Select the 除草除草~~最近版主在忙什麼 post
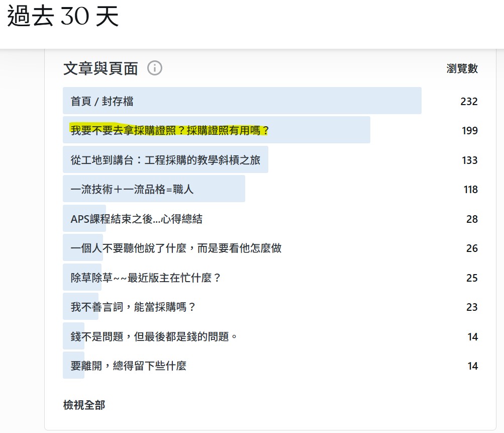Image resolution: width=504 pixels, height=433 pixels. (146, 278)
